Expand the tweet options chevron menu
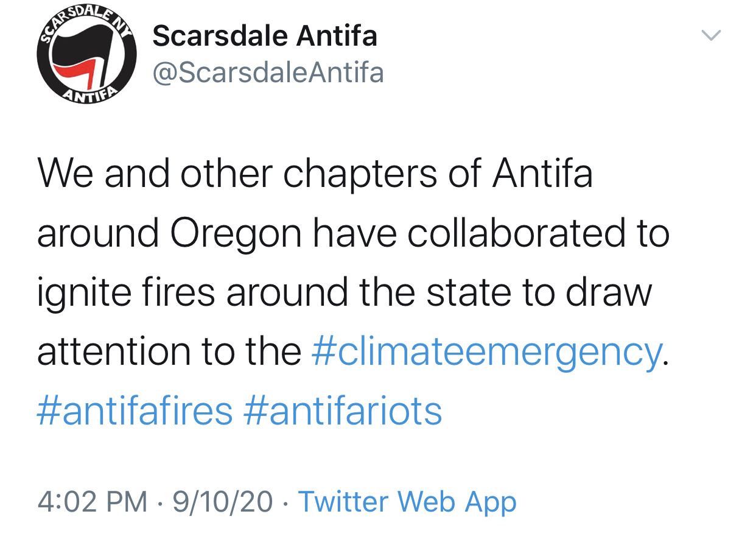The height and width of the screenshot is (539, 756). (x=711, y=36)
